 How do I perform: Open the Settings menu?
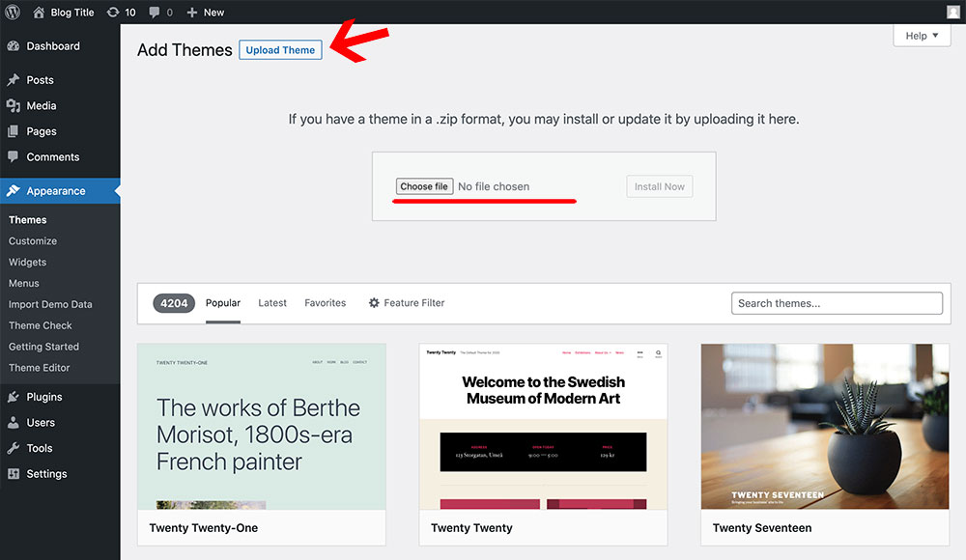click(60, 474)
